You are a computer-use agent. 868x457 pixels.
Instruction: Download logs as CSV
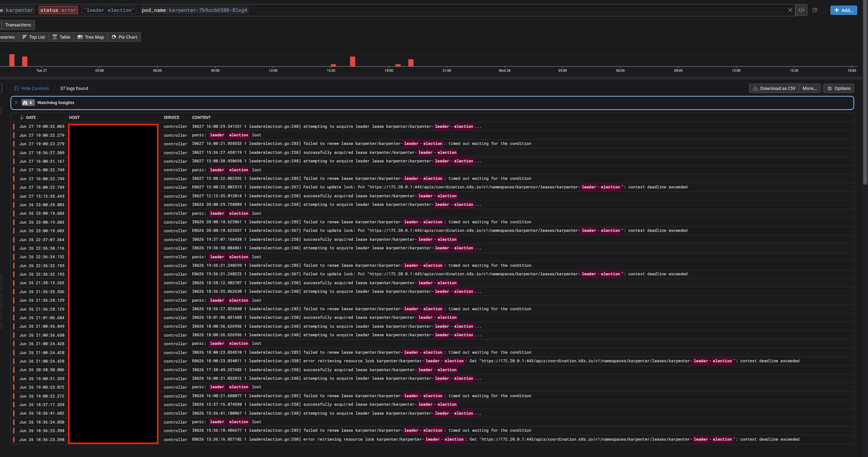point(774,88)
